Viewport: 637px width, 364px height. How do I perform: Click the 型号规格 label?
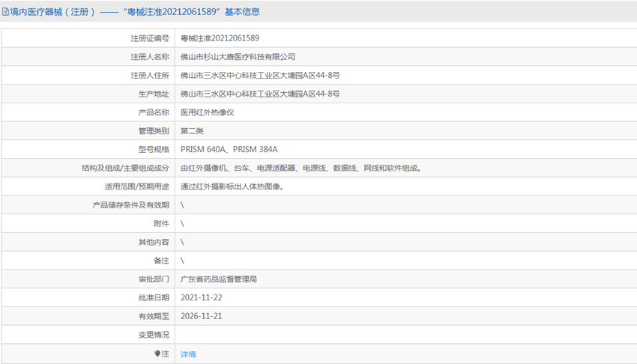pyautogui.click(x=154, y=149)
